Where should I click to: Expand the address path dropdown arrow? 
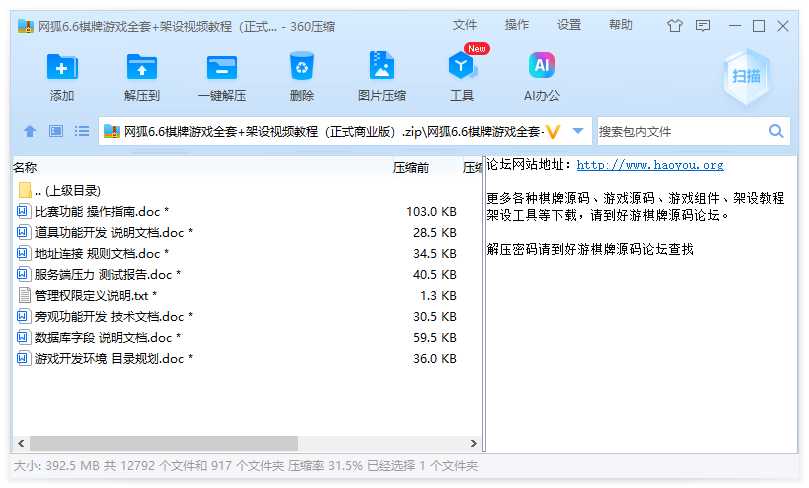point(578,131)
